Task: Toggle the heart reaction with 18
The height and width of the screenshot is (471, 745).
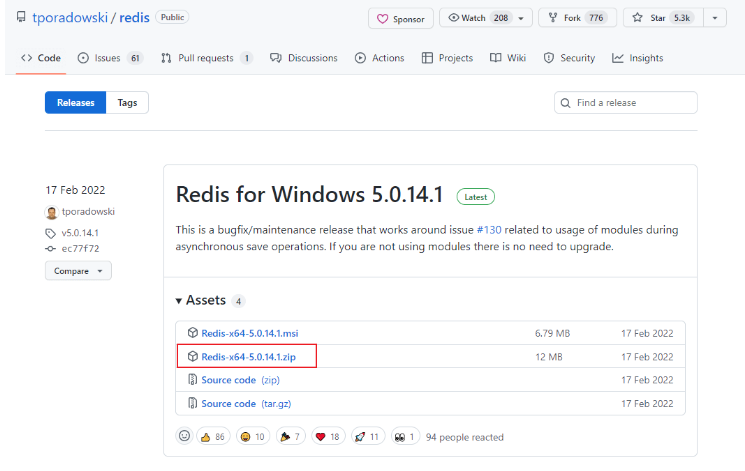Action: pyautogui.click(x=328, y=436)
